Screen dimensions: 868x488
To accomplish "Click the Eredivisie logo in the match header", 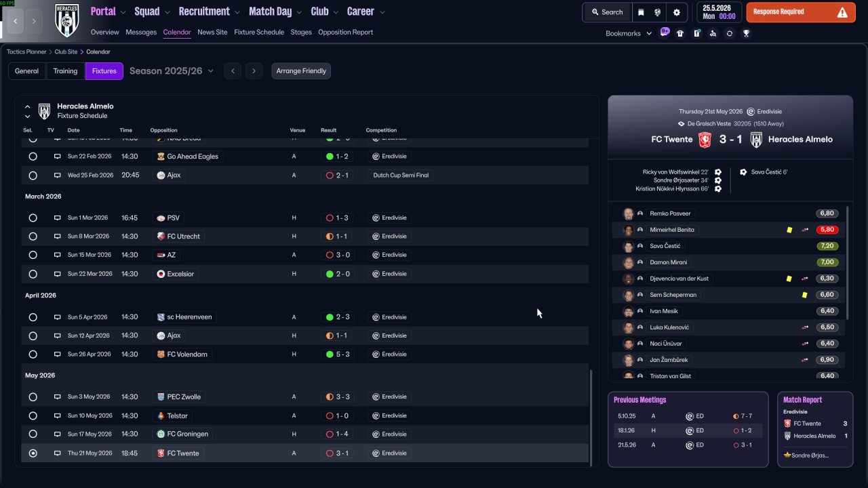I will pyautogui.click(x=751, y=112).
